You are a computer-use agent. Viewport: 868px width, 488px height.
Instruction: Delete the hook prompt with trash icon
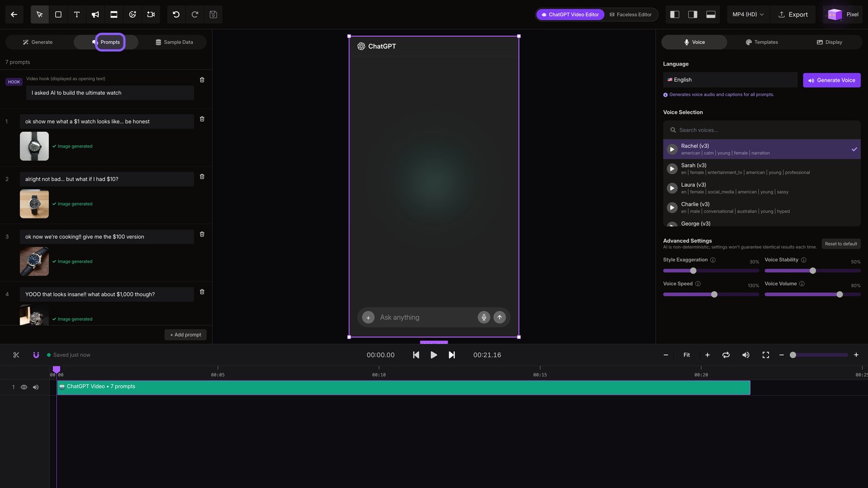tap(202, 80)
